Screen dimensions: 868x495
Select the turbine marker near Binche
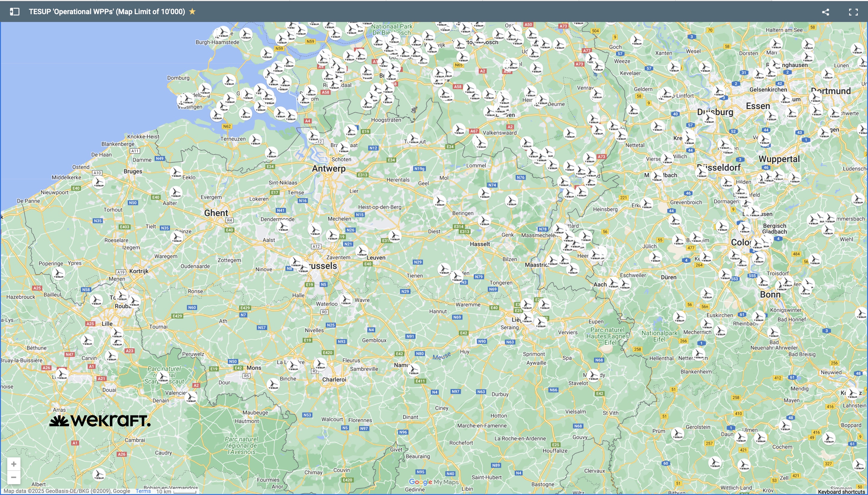coord(273,384)
